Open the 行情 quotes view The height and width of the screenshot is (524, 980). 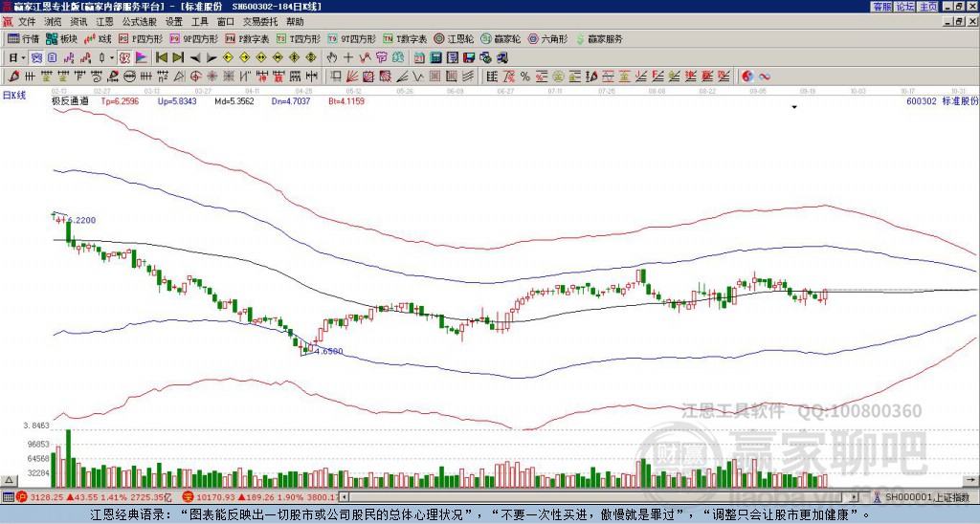coord(23,38)
